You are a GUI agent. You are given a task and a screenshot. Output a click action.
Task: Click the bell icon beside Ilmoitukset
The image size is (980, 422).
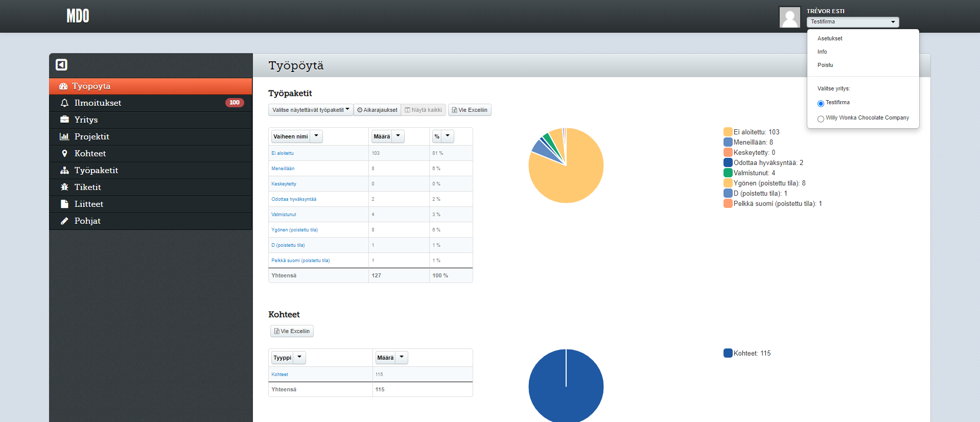pyautogui.click(x=64, y=103)
